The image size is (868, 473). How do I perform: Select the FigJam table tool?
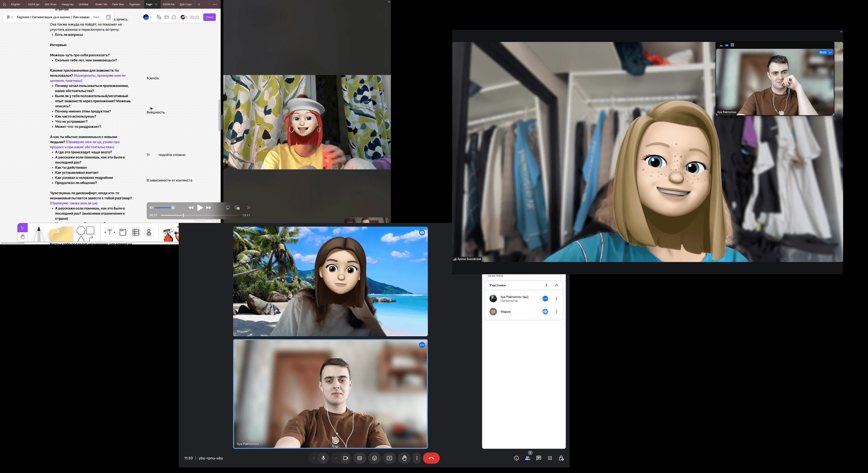(x=136, y=232)
